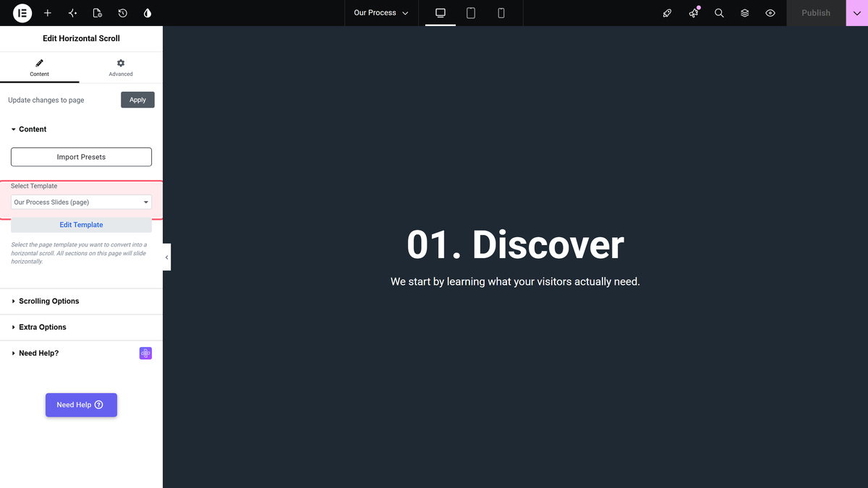Add a new element with plus icon

point(48,13)
